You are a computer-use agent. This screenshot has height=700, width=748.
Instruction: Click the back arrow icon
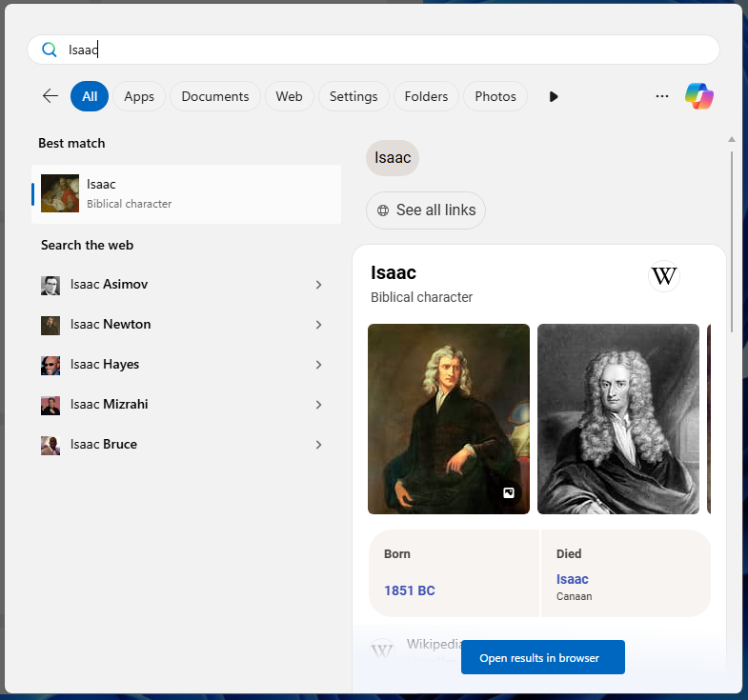pyautogui.click(x=51, y=96)
